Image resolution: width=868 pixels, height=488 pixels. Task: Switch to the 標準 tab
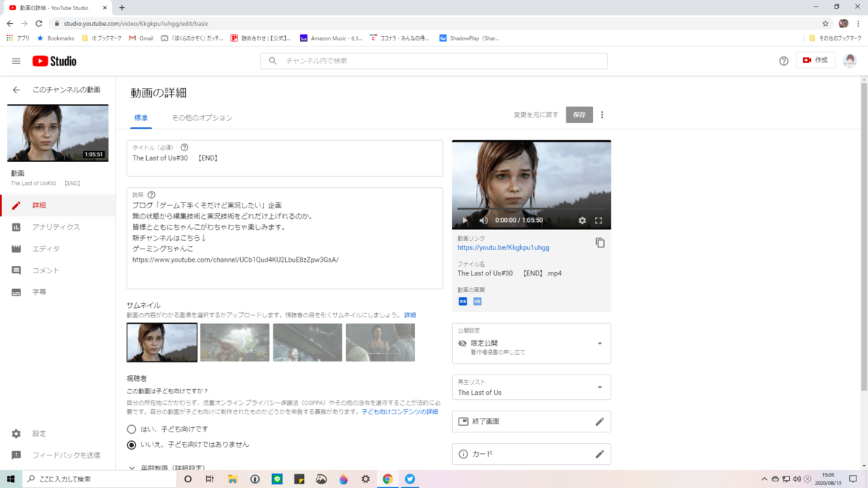click(x=141, y=117)
